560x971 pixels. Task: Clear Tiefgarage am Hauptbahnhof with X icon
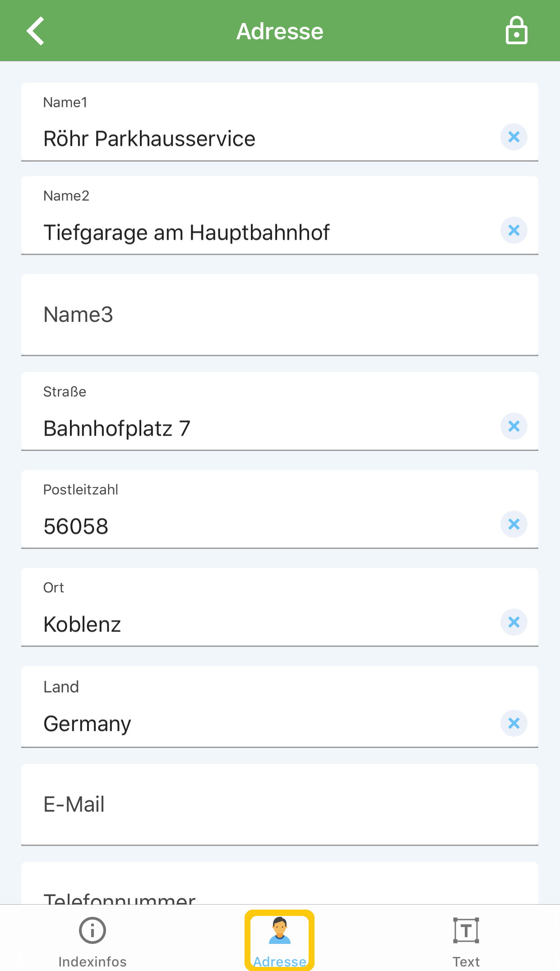(x=514, y=230)
